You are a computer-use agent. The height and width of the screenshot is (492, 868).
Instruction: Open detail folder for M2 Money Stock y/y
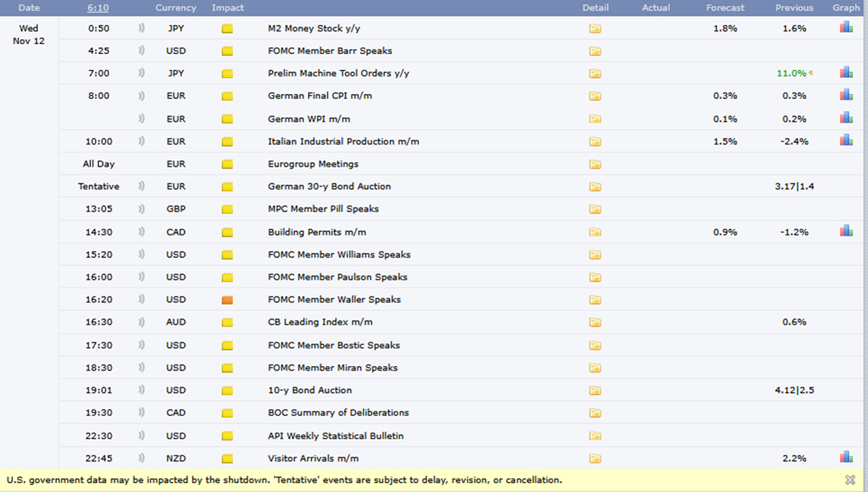click(x=595, y=28)
